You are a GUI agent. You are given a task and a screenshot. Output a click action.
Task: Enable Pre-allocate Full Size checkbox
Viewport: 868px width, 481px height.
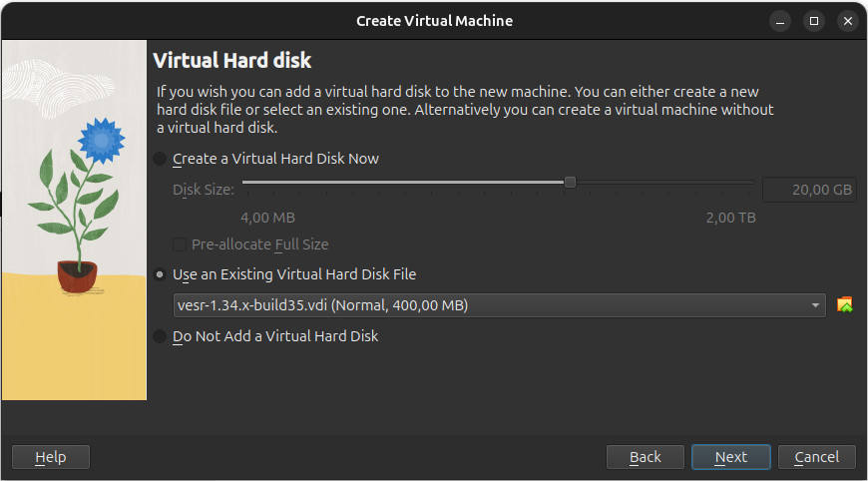pyautogui.click(x=180, y=244)
